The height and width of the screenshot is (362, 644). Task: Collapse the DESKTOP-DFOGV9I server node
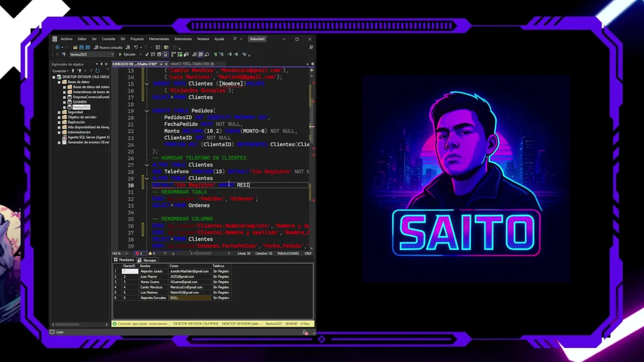pos(54,77)
